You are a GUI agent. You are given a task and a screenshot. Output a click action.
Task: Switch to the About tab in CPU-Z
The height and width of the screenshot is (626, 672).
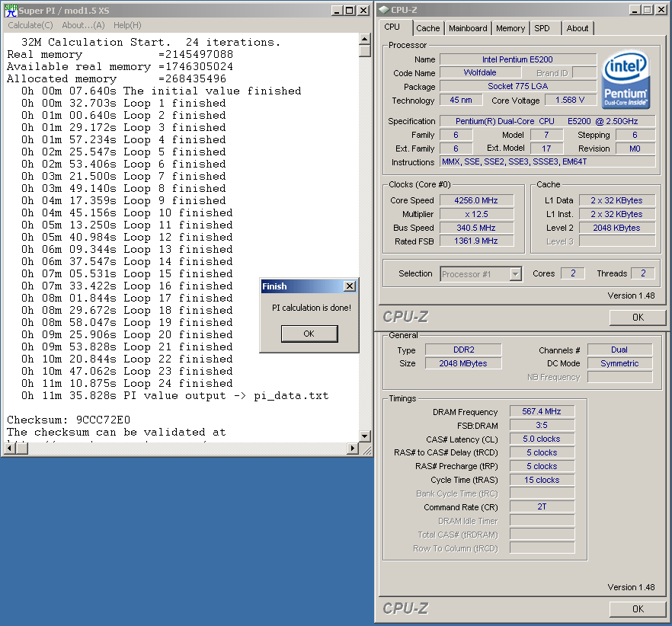point(578,28)
